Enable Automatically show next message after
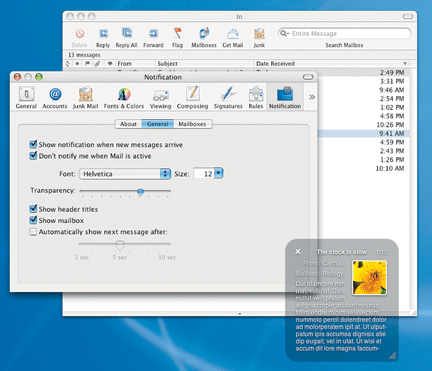Image resolution: width=432 pixels, height=371 pixels. 33,232
